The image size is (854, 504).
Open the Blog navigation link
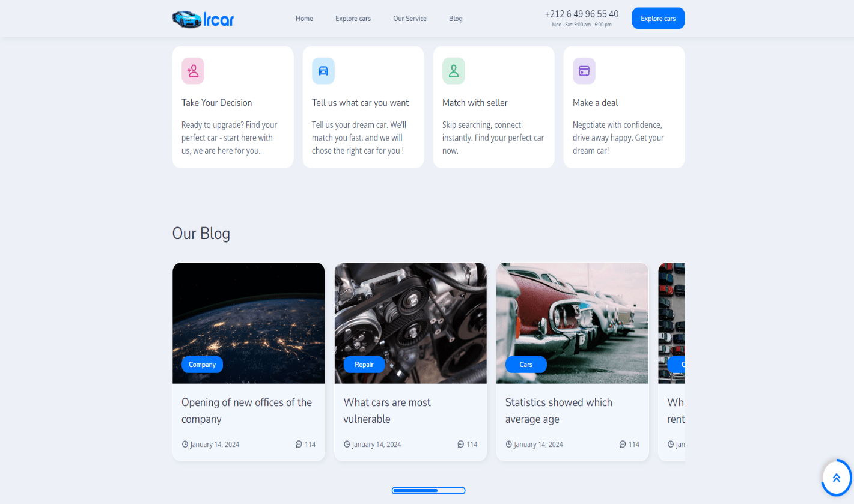click(x=456, y=19)
